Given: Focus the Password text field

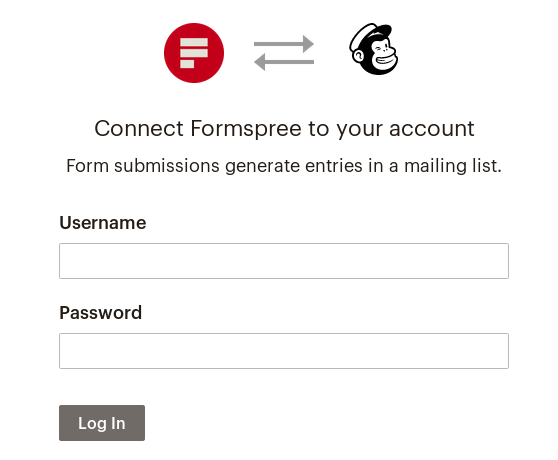Looking at the screenshot, I should [x=284, y=351].
